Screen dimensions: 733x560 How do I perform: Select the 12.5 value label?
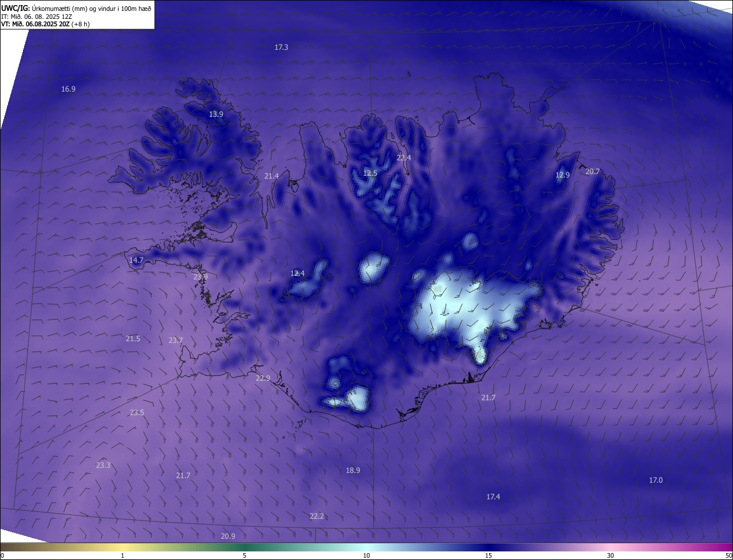tap(371, 173)
